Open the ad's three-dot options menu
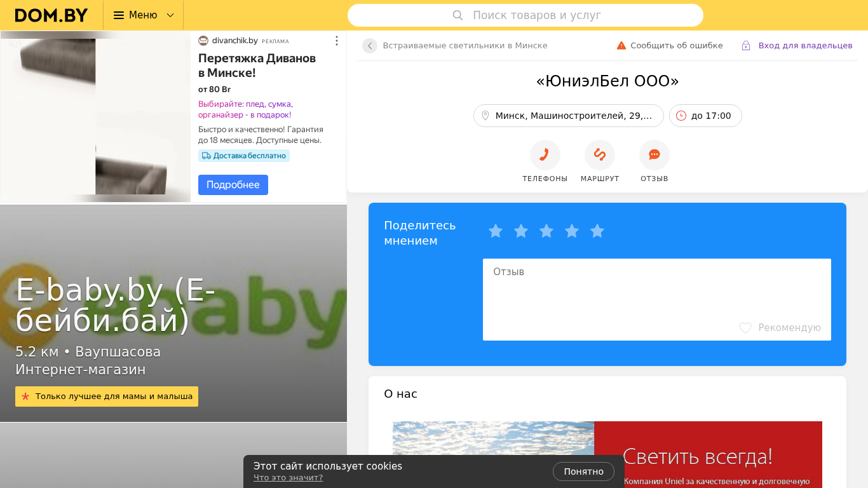 click(x=337, y=41)
